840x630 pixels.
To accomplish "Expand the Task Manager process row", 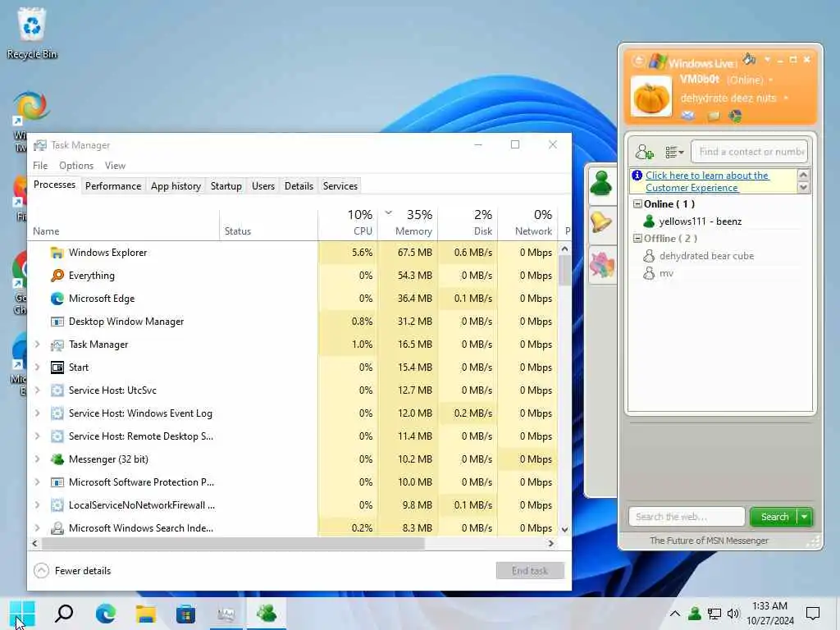I will (x=38, y=345).
